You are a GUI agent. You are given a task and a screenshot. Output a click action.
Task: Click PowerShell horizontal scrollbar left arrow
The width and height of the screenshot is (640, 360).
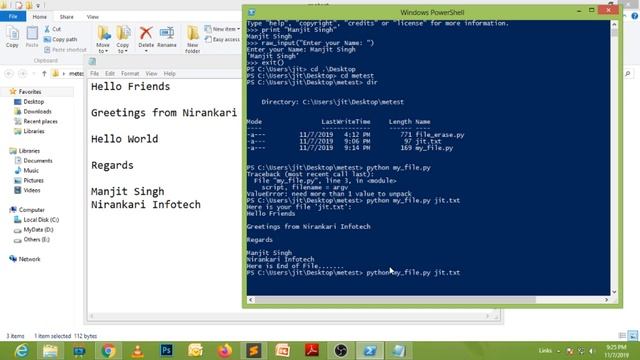(251, 300)
